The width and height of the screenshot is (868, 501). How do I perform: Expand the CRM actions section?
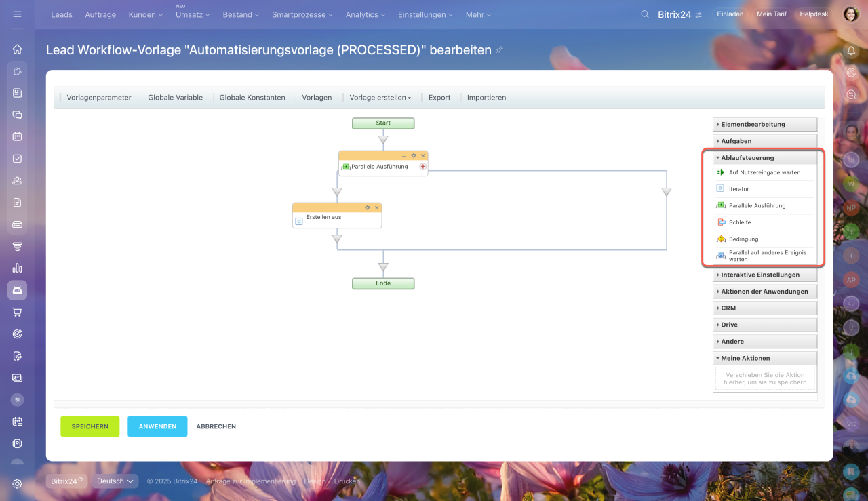(x=765, y=308)
